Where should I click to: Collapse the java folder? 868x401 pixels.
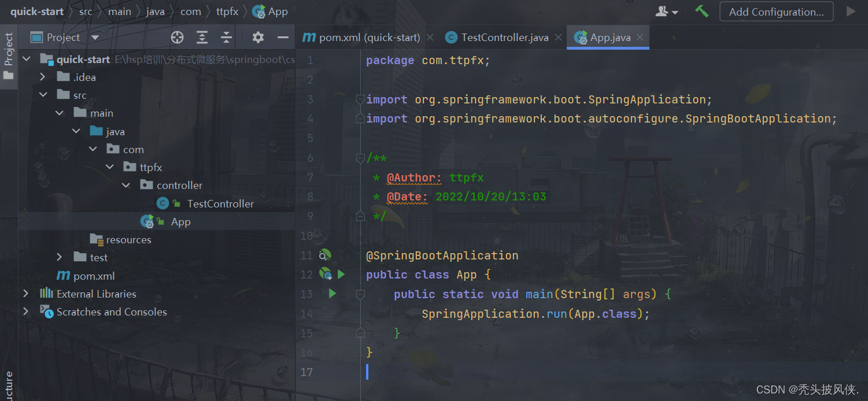click(x=76, y=132)
